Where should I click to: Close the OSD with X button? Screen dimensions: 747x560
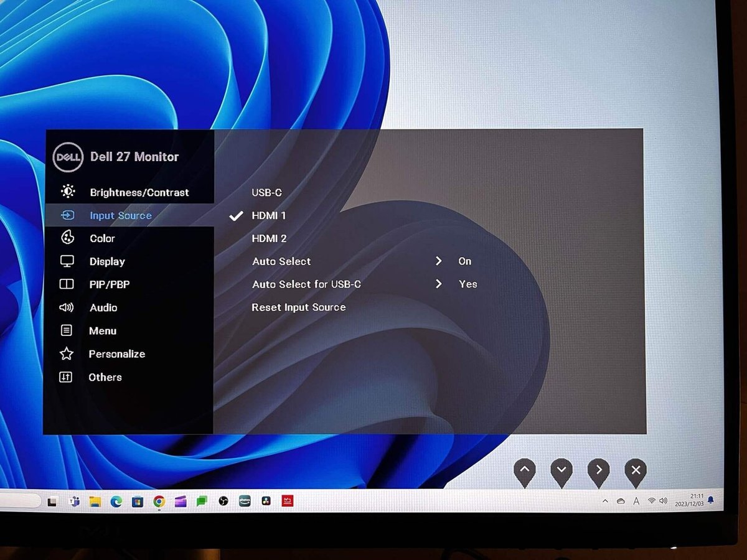(x=636, y=472)
